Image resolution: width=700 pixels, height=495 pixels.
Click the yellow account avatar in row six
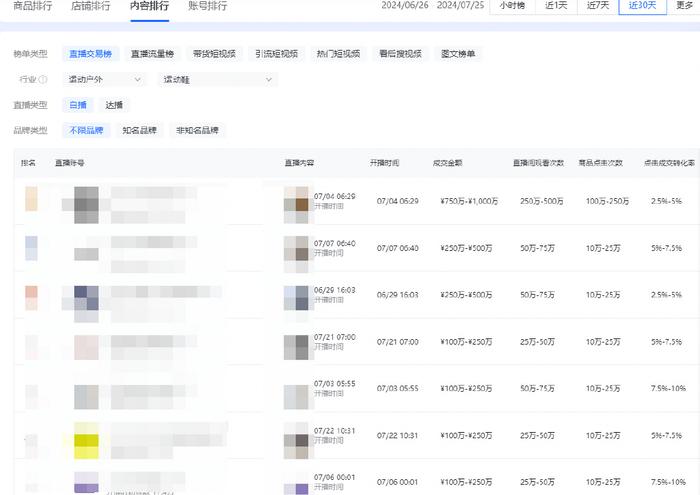[x=85, y=440]
